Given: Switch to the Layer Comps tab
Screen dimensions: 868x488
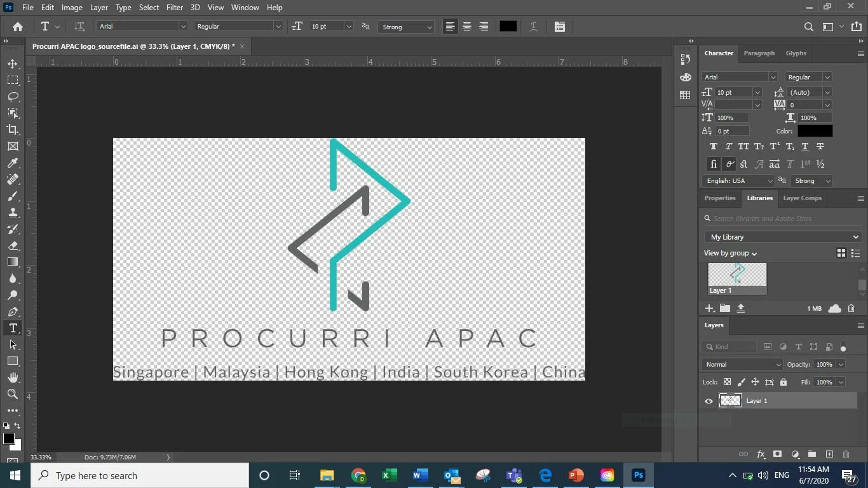Looking at the screenshot, I should click(x=802, y=198).
